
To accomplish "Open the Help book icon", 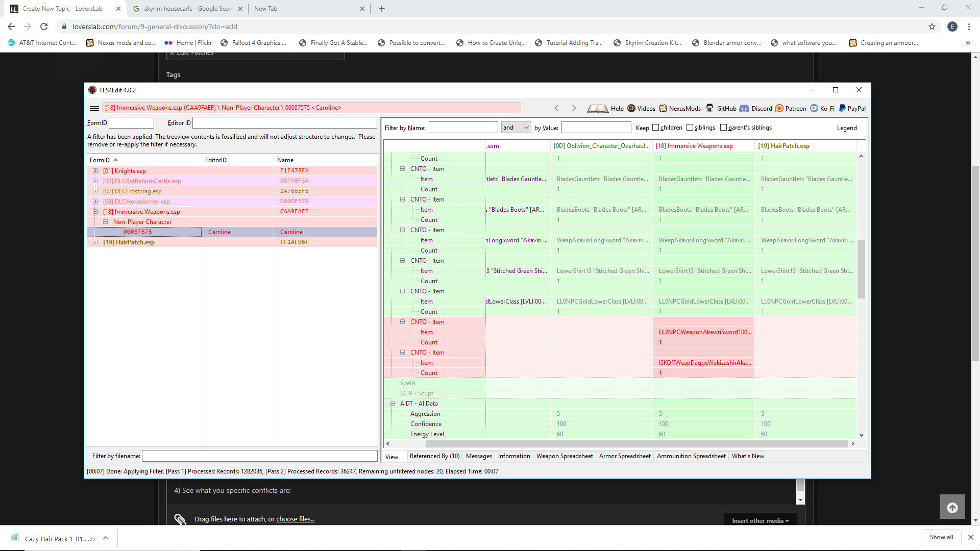I will click(x=597, y=108).
